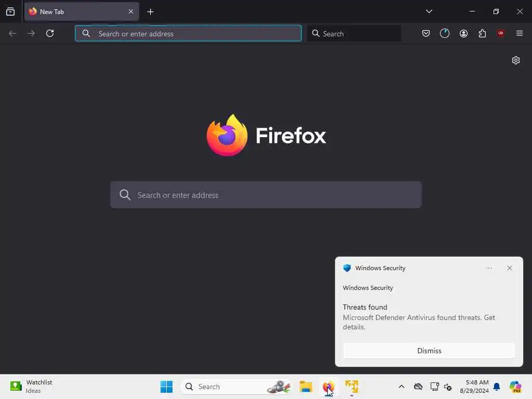
Task: Expand the list all tabs chevron
Action: click(429, 11)
